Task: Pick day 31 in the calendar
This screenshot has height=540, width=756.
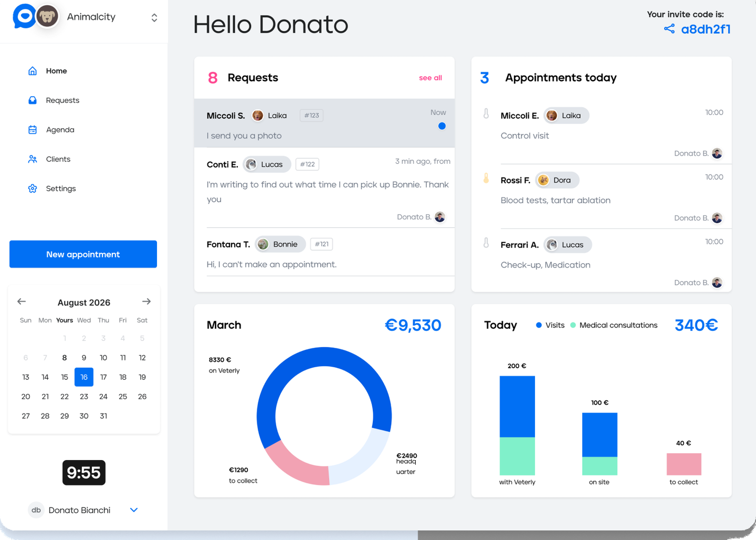Action: 103,416
